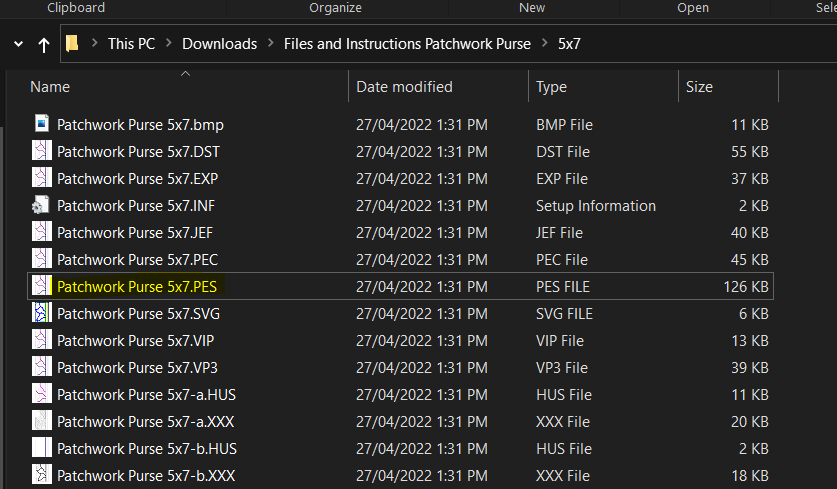Select the Patchwork Purse 5x7.PES file name
Screen dimensions: 837x489
pos(137,287)
